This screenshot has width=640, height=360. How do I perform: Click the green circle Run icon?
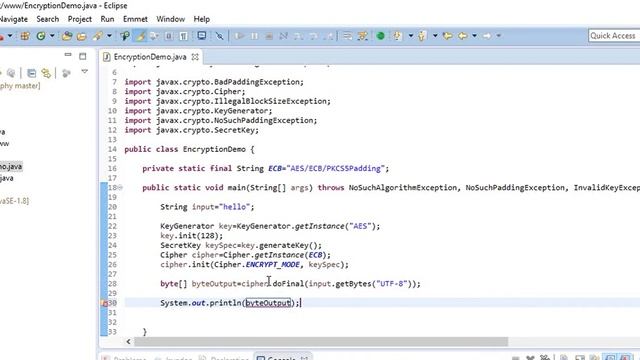[x=380, y=36]
